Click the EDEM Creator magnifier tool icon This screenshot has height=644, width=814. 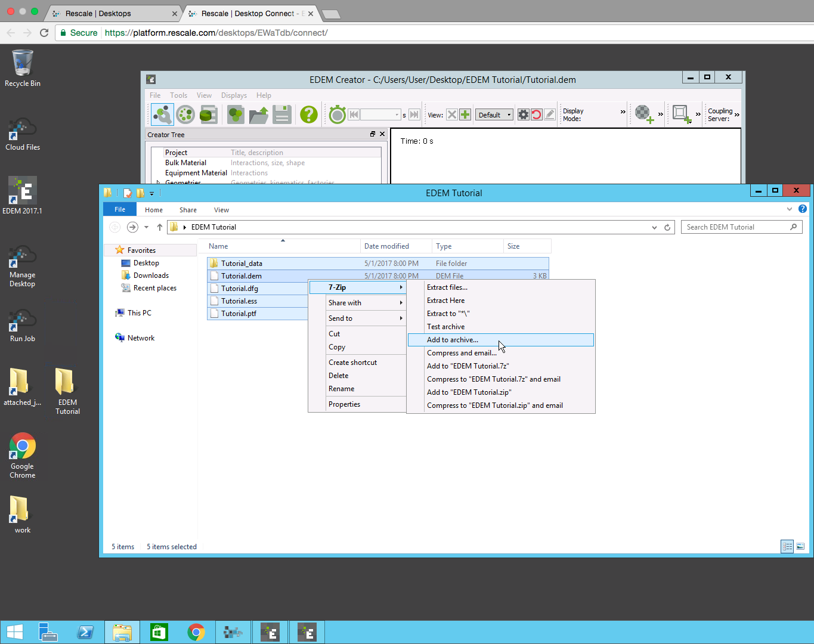162,114
